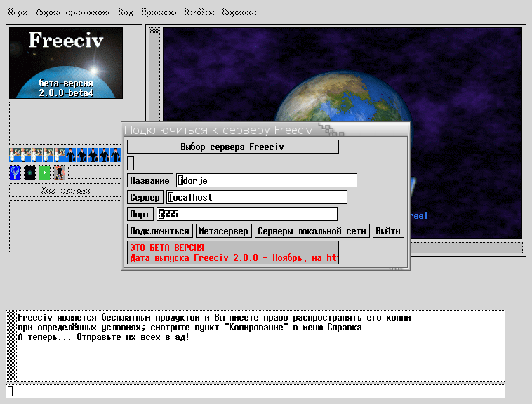Click the Порт label
Image resolution: width=532 pixels, height=404 pixels.
[140, 214]
